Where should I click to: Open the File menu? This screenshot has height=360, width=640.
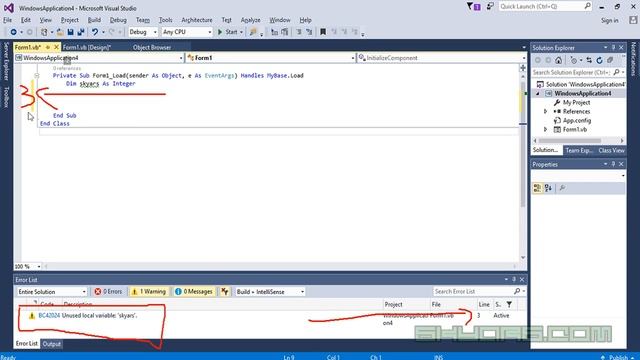pyautogui.click(x=7, y=20)
